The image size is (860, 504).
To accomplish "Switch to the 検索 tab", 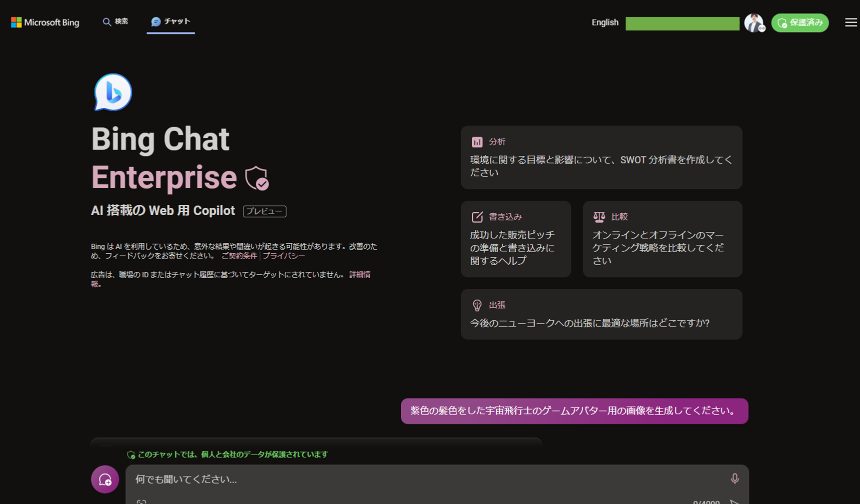I will [115, 21].
